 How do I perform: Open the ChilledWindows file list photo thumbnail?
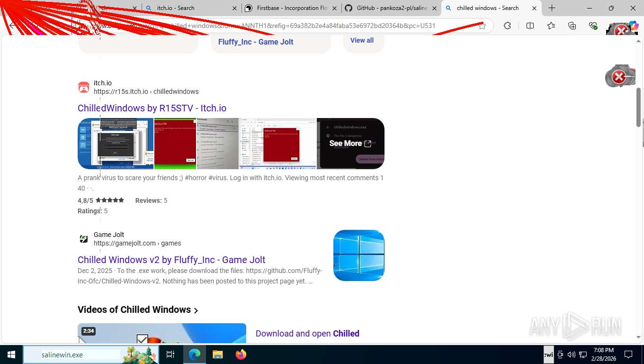click(x=218, y=144)
